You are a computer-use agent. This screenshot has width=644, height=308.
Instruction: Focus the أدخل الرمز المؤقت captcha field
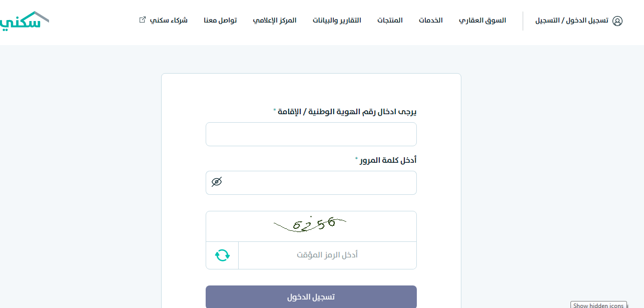[327, 255]
